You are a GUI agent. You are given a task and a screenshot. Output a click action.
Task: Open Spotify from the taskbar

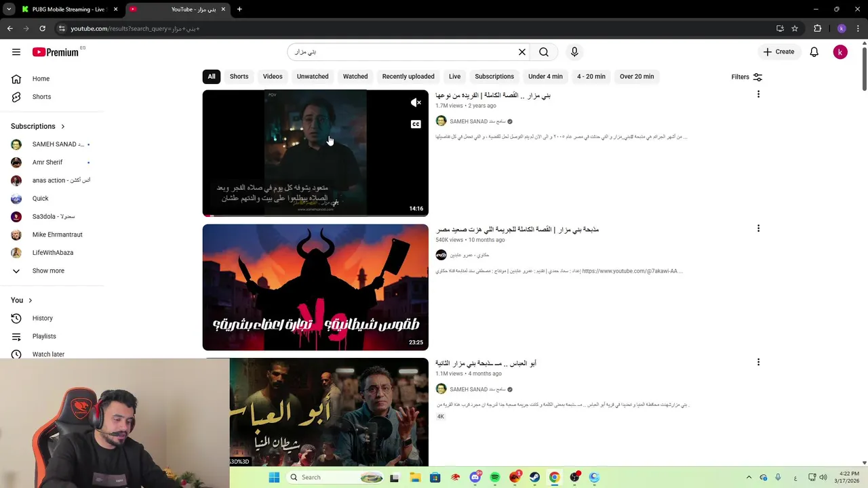coord(495,477)
